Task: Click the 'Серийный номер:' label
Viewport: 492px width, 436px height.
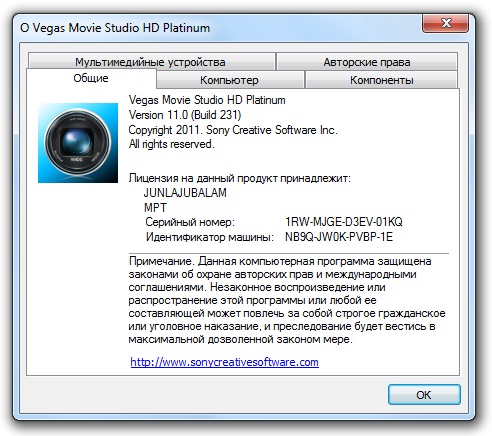Action: pos(190,222)
